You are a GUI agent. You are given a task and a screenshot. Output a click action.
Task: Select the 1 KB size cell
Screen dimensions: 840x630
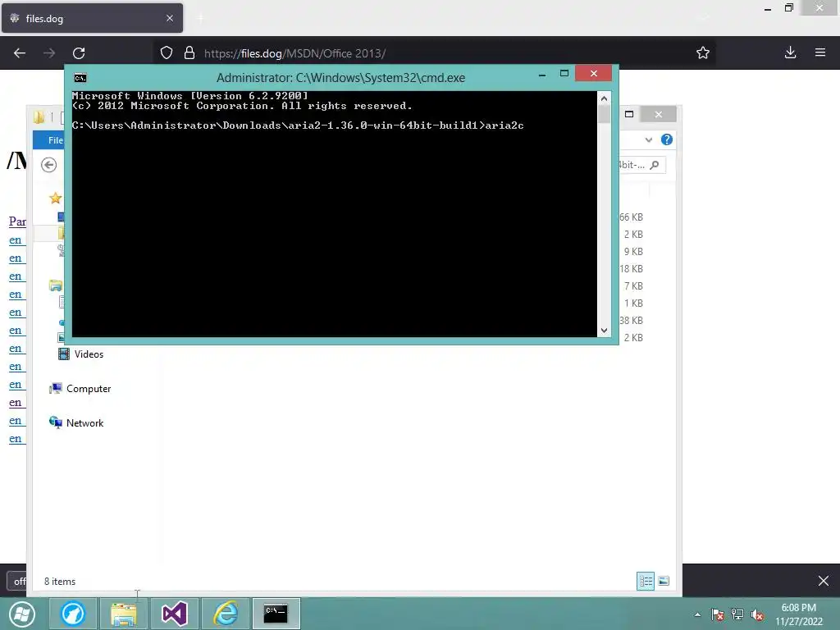(633, 304)
